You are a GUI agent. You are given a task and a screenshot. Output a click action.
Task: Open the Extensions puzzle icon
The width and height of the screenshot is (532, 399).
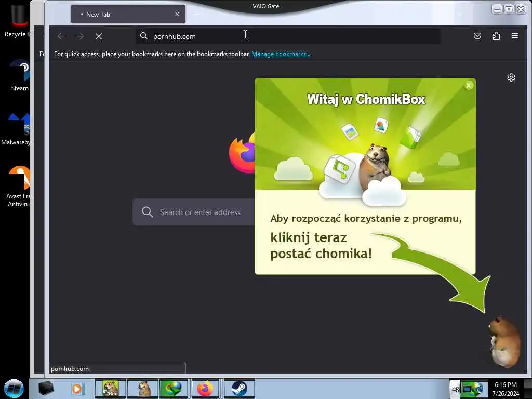[496, 36]
